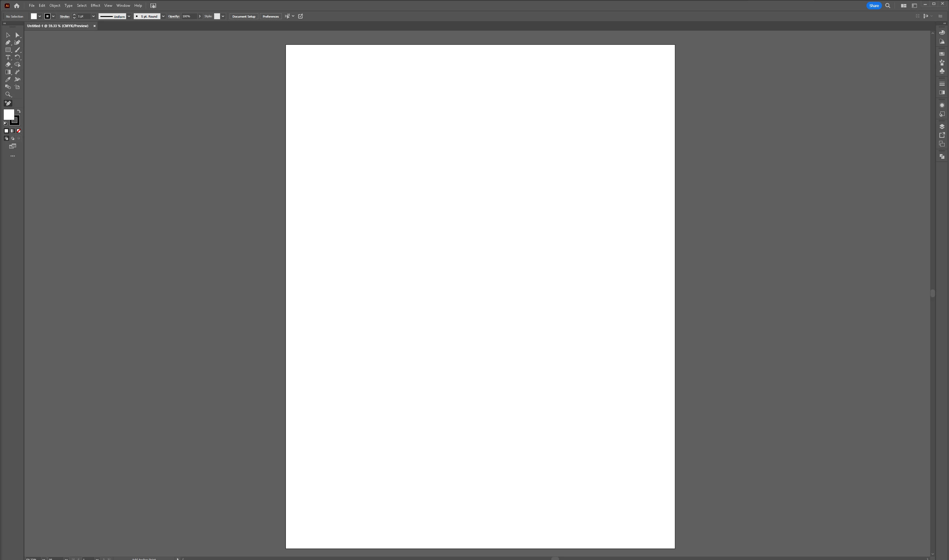Open the Uniform width profile dropdown
The image size is (949, 560).
129,16
